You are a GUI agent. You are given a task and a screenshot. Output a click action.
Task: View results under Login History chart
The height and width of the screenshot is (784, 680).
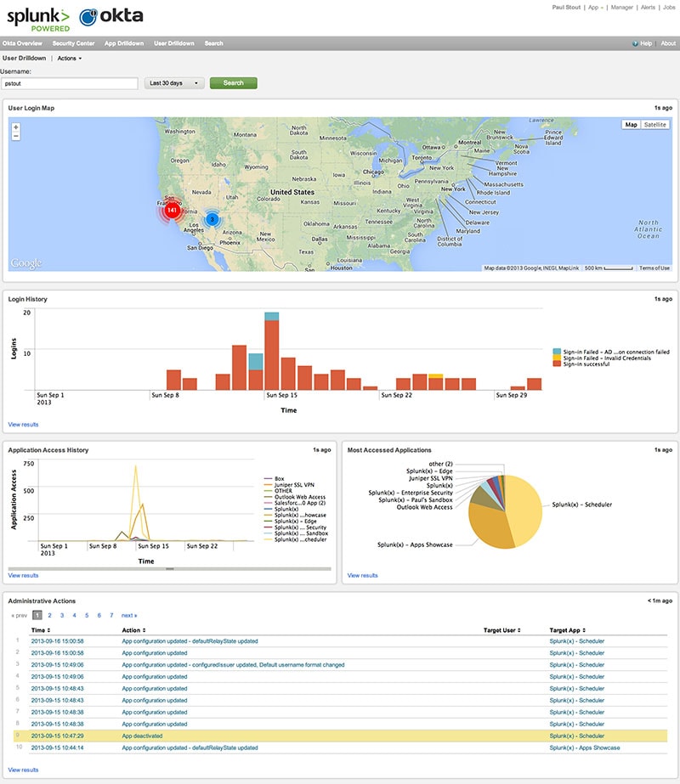tap(23, 425)
